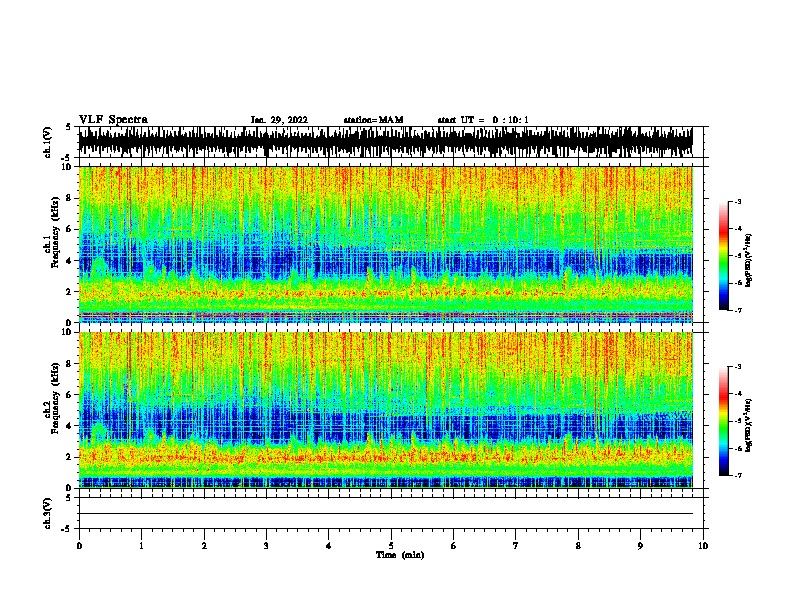792x612 pixels.
Task: Click the "ch.3(V)" axis label
Action: click(x=47, y=513)
